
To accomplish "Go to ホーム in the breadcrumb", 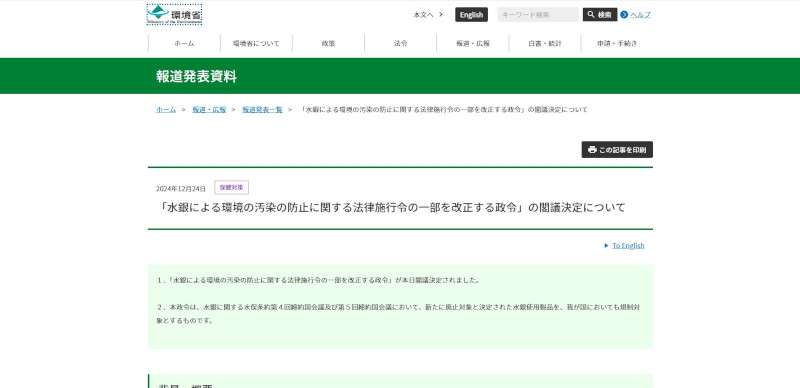I will pyautogui.click(x=166, y=110).
